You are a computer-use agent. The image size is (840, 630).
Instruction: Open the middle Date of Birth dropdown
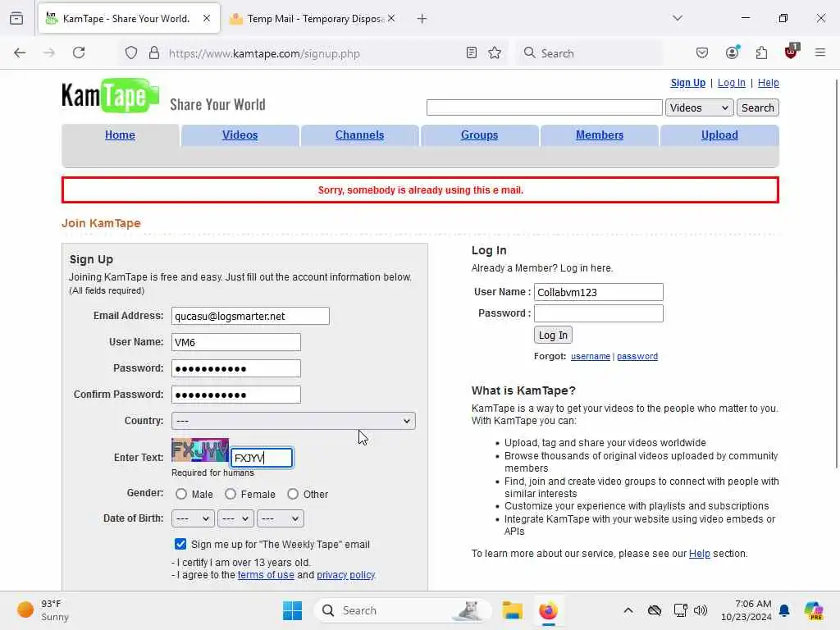click(x=235, y=518)
